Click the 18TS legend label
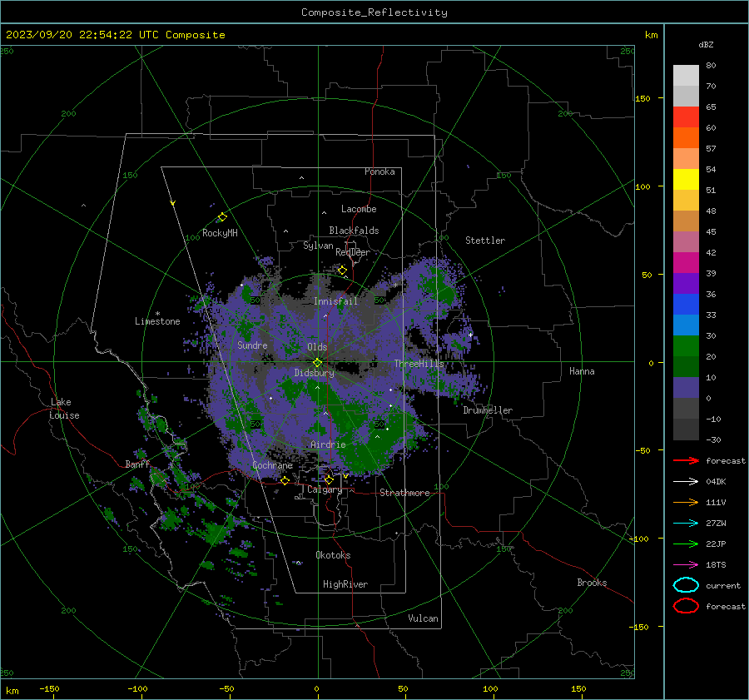This screenshot has height=700, width=749. click(x=716, y=564)
